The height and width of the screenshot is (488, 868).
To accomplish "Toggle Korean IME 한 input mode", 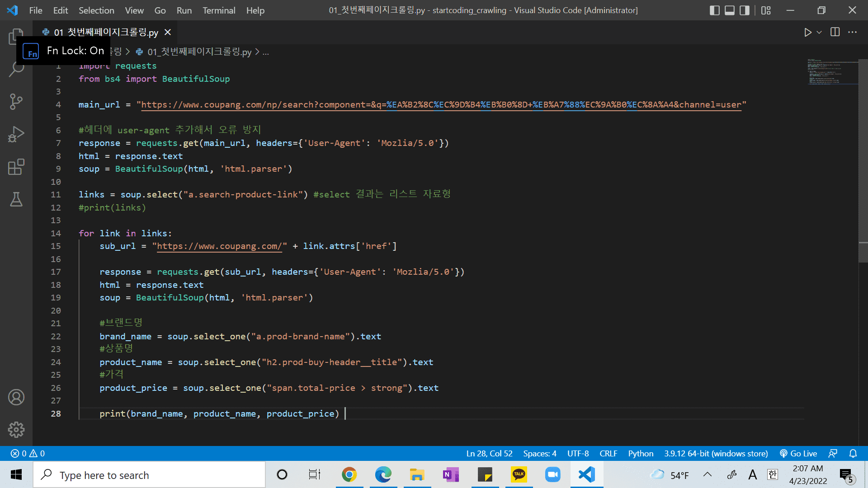I will [773, 475].
